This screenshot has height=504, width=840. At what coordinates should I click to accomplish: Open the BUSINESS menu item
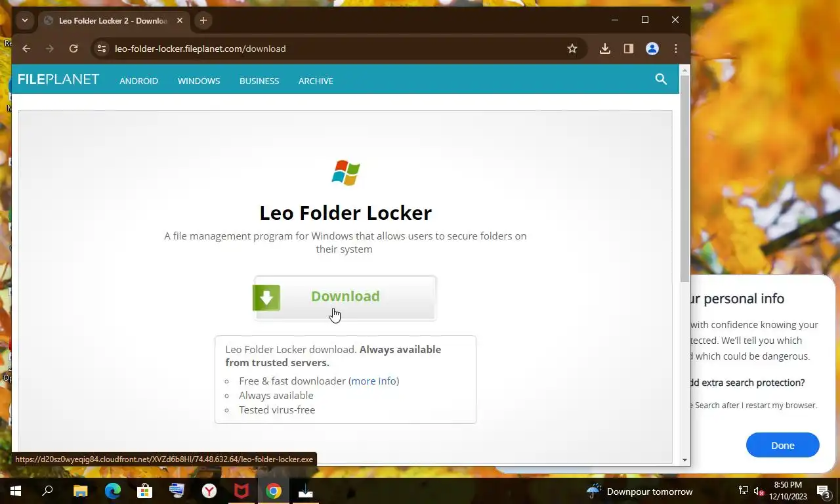[259, 81]
